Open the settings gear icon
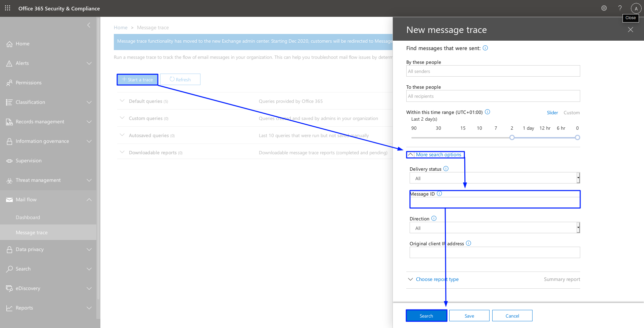Image resolution: width=644 pixels, height=328 pixels. 604,8
